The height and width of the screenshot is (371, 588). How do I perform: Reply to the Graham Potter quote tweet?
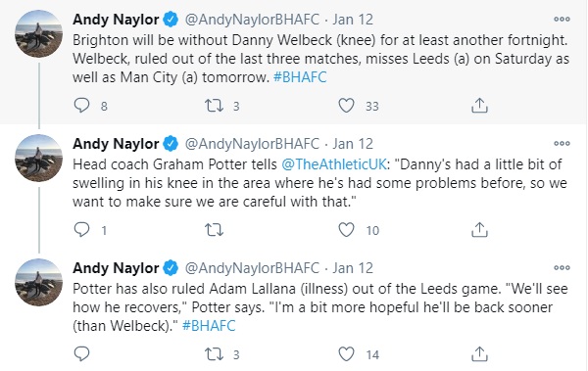click(81, 230)
